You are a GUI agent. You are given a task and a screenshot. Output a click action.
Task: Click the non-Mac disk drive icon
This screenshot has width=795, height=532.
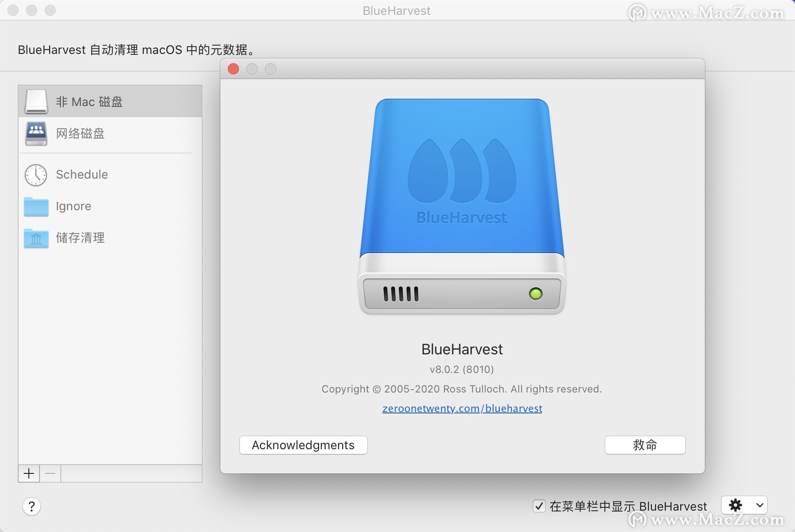tap(36, 101)
